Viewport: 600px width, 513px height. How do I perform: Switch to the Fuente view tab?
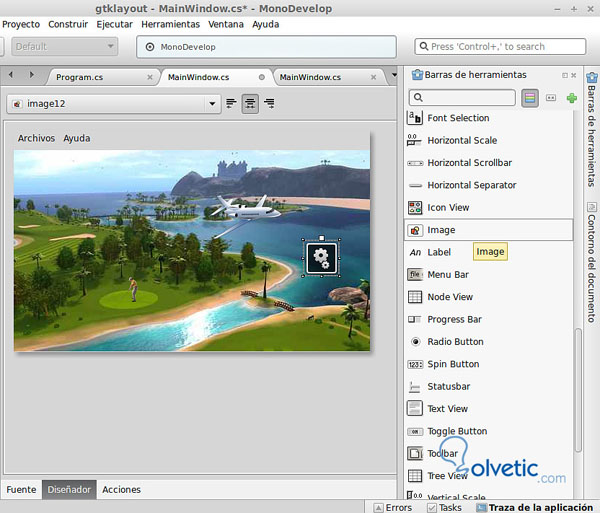20,490
